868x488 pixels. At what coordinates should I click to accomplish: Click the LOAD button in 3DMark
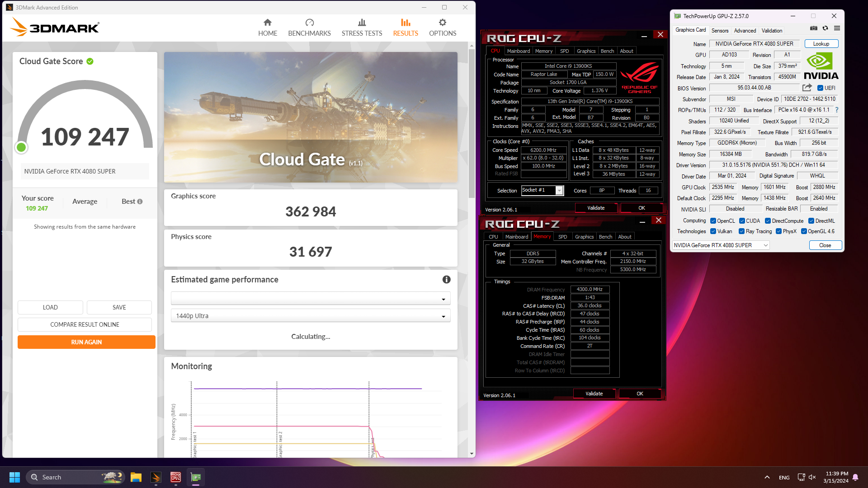(50, 307)
